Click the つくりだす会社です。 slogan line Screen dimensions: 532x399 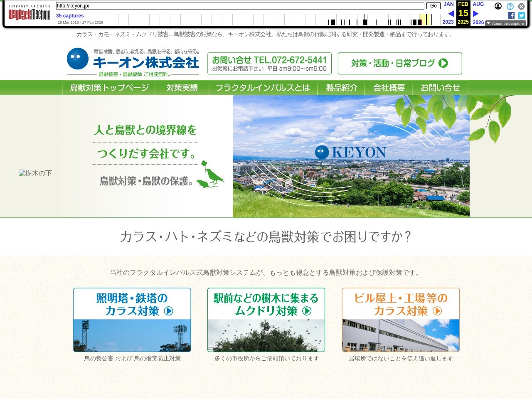coord(147,154)
